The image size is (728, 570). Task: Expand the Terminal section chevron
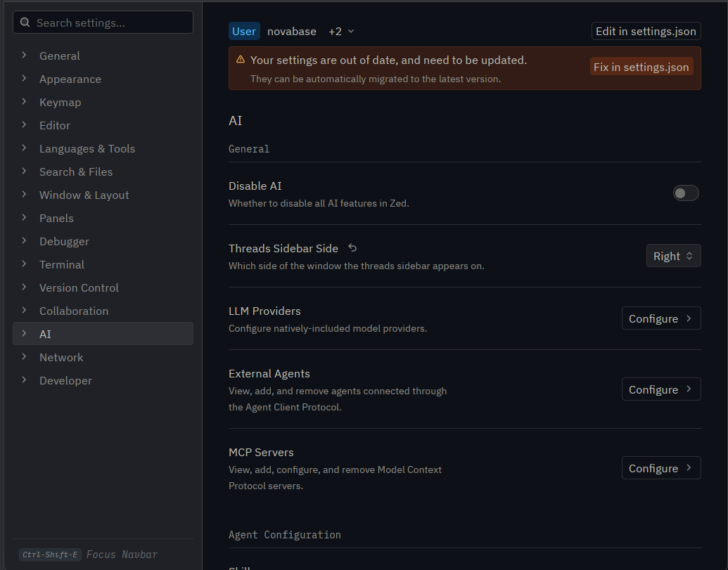tap(24, 264)
